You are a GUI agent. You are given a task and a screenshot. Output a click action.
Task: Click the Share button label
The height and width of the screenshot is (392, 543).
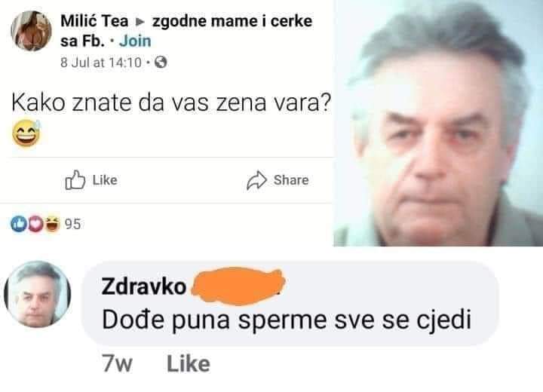(291, 180)
